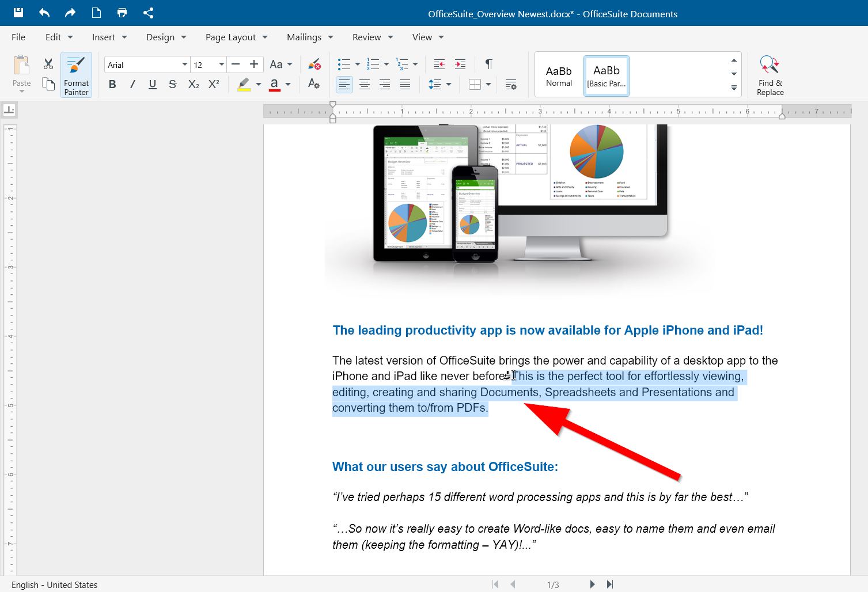868x592 pixels.
Task: Share the document
Action: click(148, 13)
